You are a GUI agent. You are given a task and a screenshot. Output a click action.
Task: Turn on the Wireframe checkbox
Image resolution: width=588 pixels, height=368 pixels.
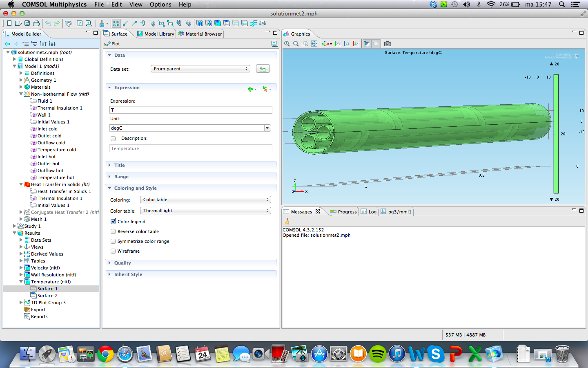114,251
